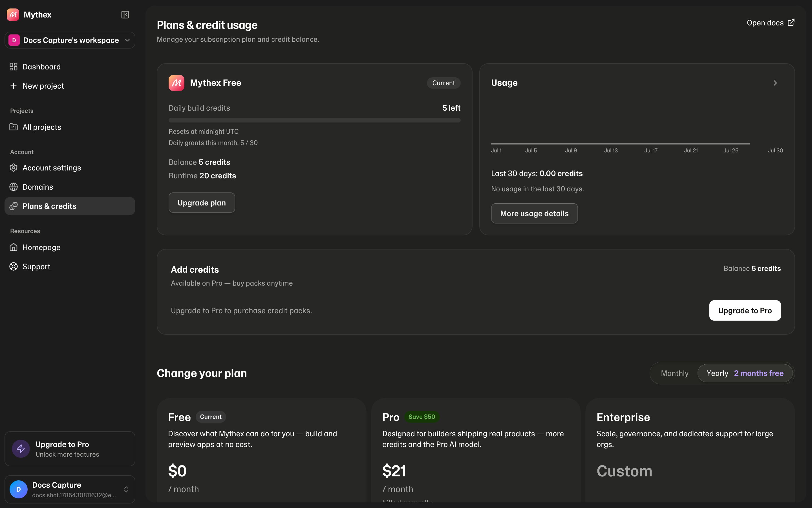Click Upgrade to Pro sidebar card
Image resolution: width=812 pixels, height=508 pixels.
(x=70, y=448)
